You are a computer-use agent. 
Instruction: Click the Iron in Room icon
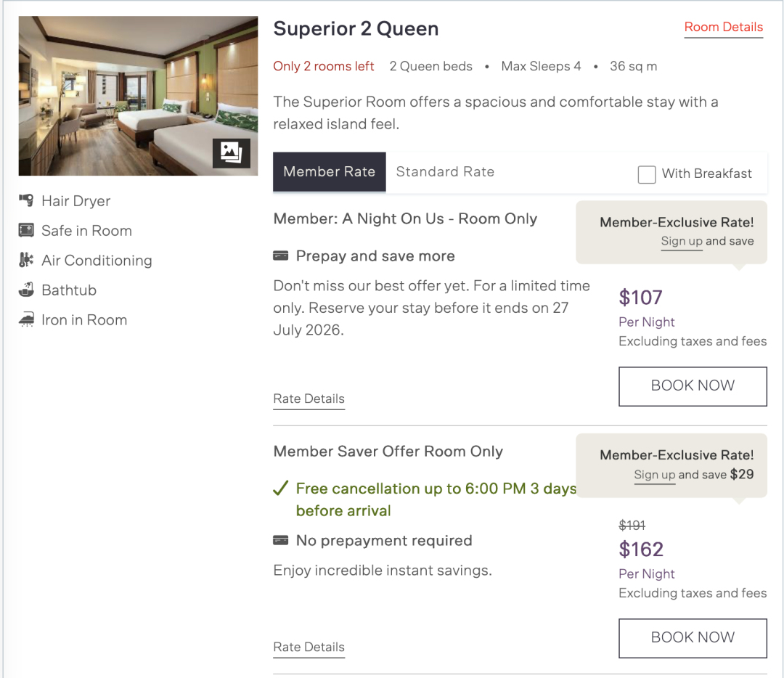(27, 319)
